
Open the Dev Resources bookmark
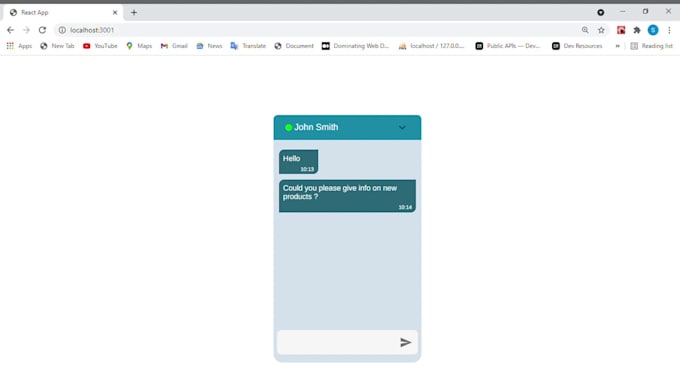coord(577,46)
